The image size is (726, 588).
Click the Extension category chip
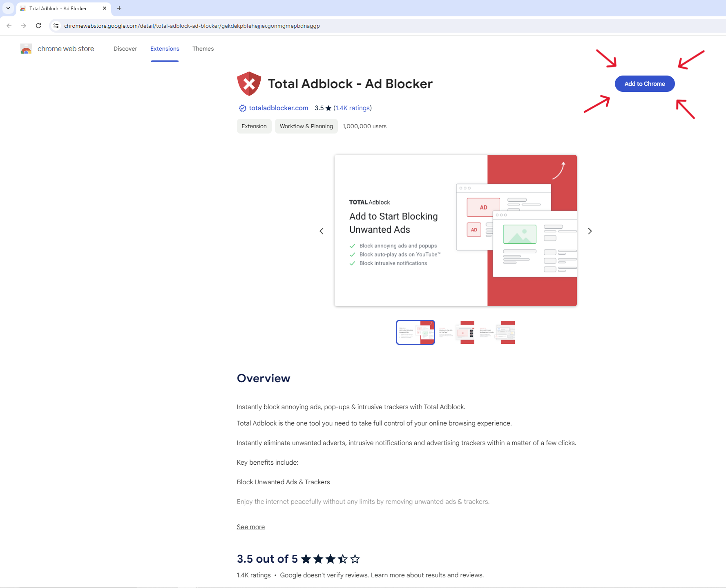click(x=254, y=126)
